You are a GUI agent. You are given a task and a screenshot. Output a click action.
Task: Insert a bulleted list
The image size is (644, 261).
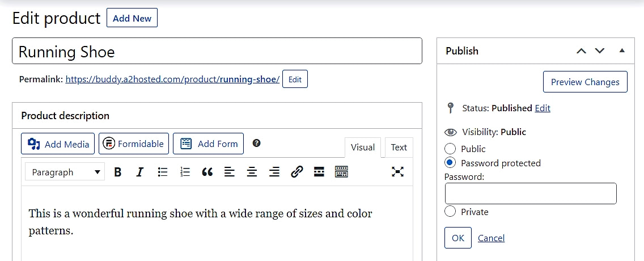163,172
